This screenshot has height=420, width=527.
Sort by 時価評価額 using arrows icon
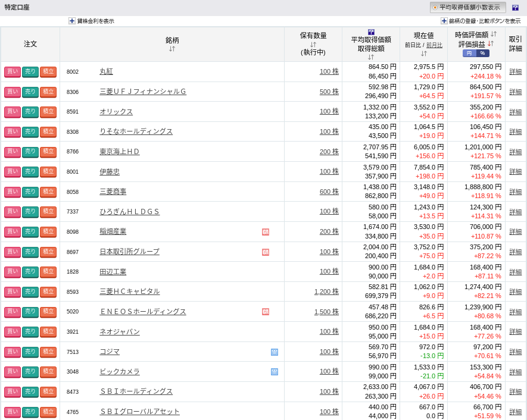[x=494, y=34]
